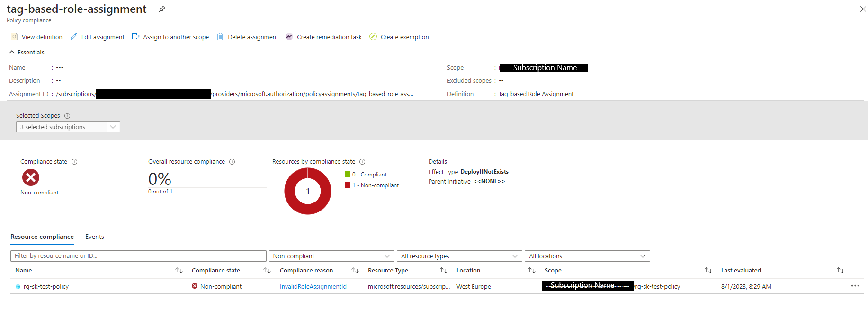Image resolution: width=868 pixels, height=316 pixels.
Task: Open the Selected Scopes subscriptions dropdown
Action: point(68,127)
